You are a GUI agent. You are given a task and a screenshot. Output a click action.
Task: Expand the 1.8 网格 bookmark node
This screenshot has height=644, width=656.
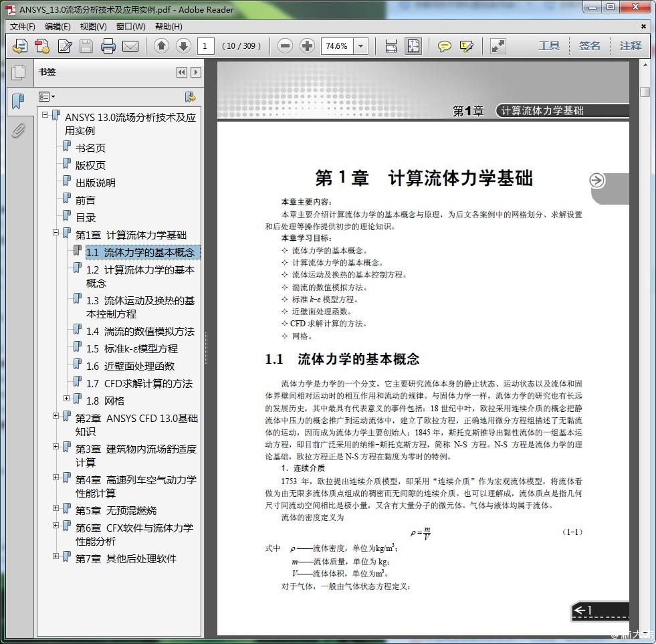coord(67,399)
